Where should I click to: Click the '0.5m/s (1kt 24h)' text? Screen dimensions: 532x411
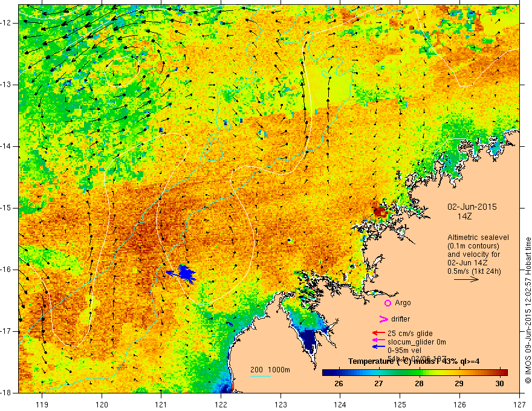(x=474, y=271)
